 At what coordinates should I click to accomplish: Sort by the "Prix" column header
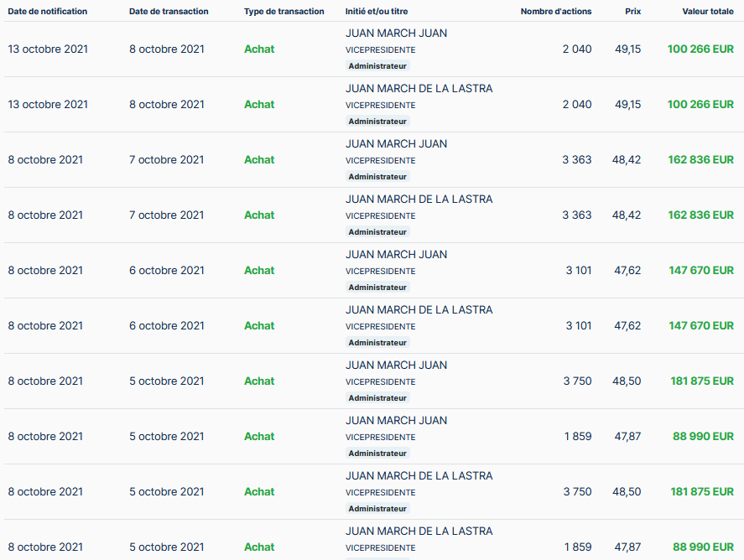632,12
